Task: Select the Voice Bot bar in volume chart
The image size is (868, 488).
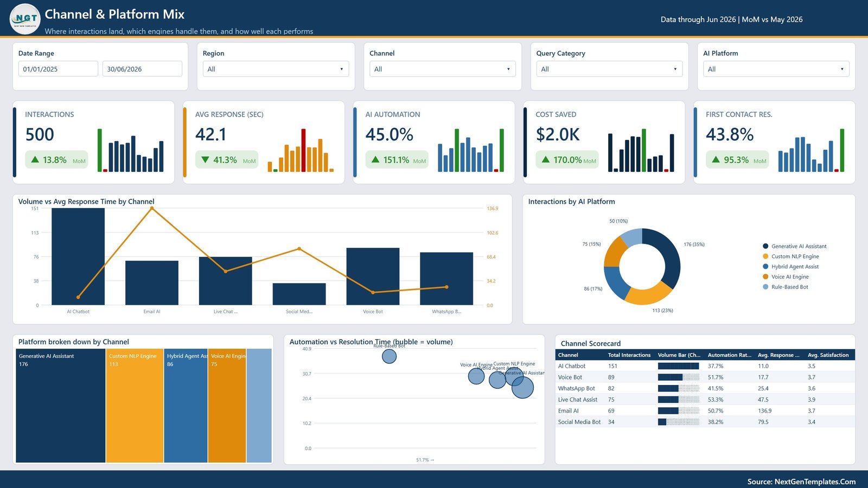Action: (373, 277)
